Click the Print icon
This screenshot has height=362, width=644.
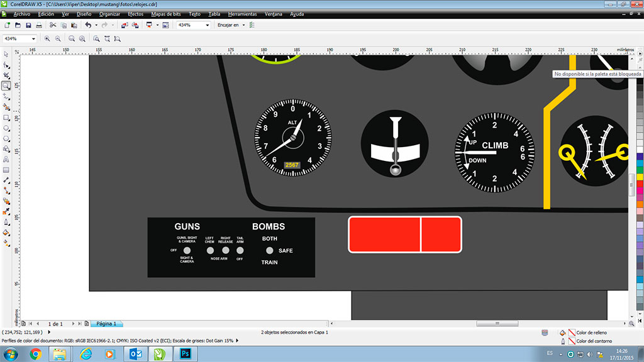click(x=39, y=25)
